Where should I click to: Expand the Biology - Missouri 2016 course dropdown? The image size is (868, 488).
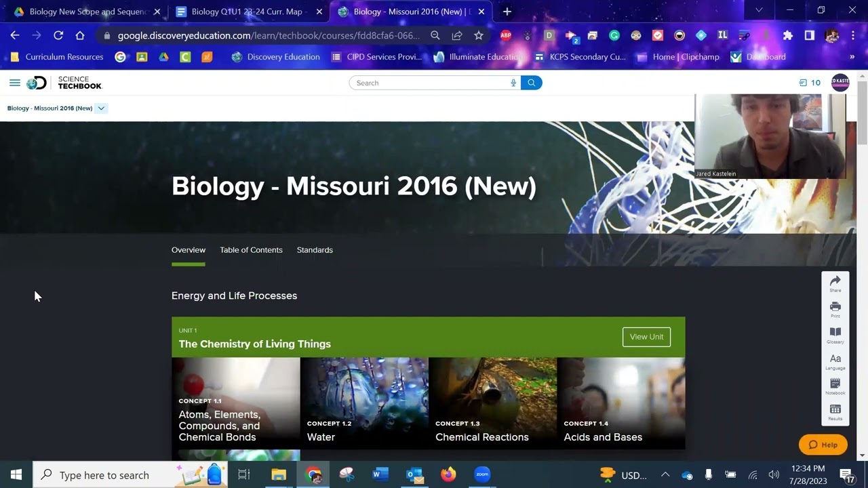pyautogui.click(x=101, y=108)
